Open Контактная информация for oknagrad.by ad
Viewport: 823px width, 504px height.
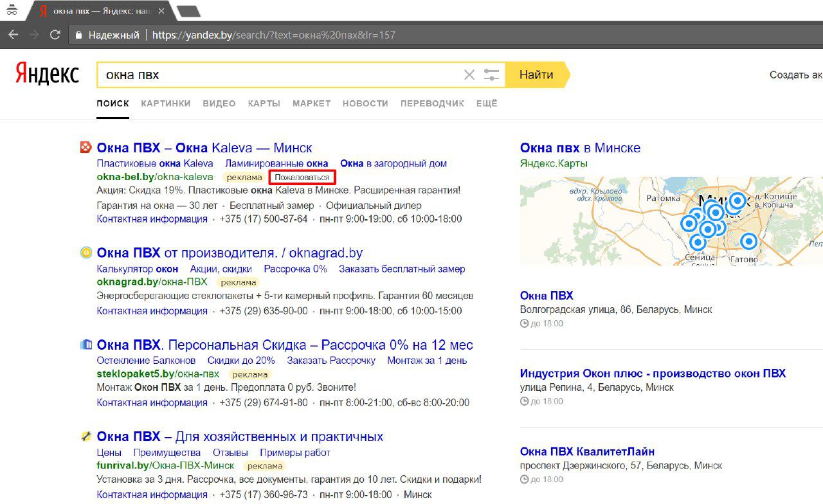(x=152, y=310)
